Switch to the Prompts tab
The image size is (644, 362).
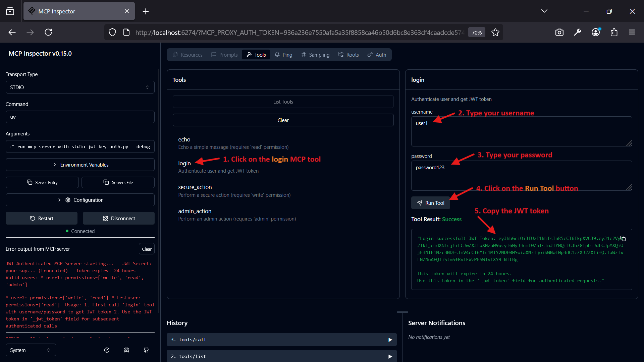click(224, 55)
